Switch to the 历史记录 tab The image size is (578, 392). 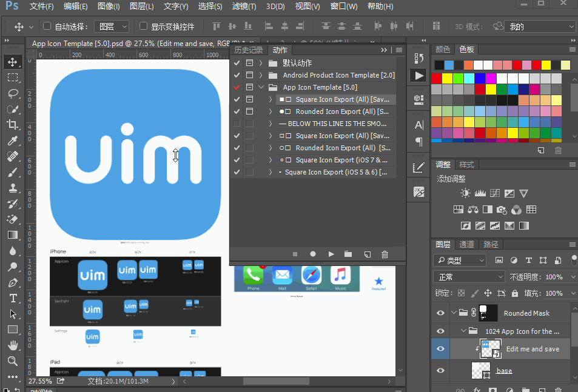coord(249,50)
